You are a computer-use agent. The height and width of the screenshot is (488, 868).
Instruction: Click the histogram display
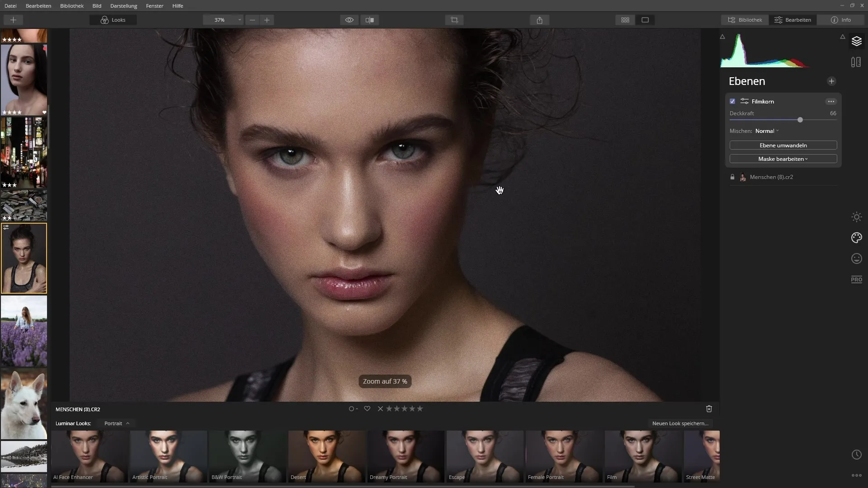(x=782, y=51)
